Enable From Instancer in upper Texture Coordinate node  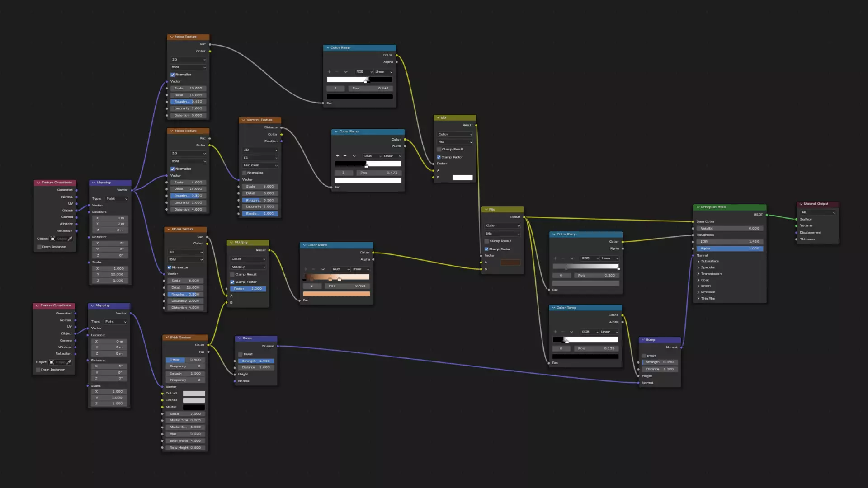(39, 247)
